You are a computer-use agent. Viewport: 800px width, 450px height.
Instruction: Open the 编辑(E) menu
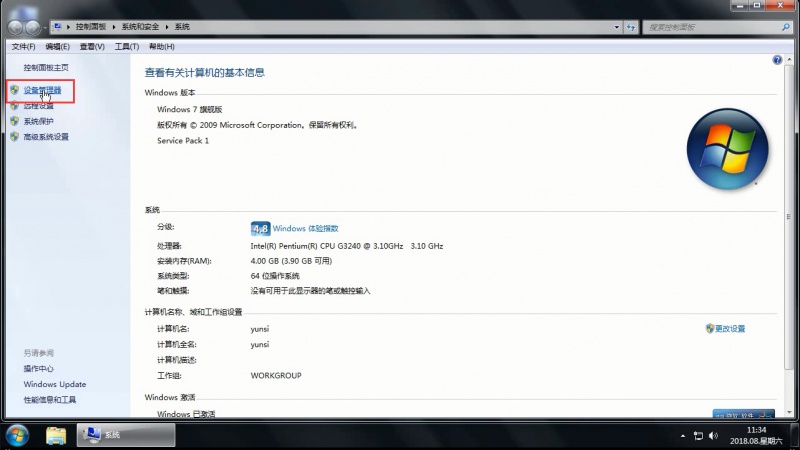coord(57,46)
